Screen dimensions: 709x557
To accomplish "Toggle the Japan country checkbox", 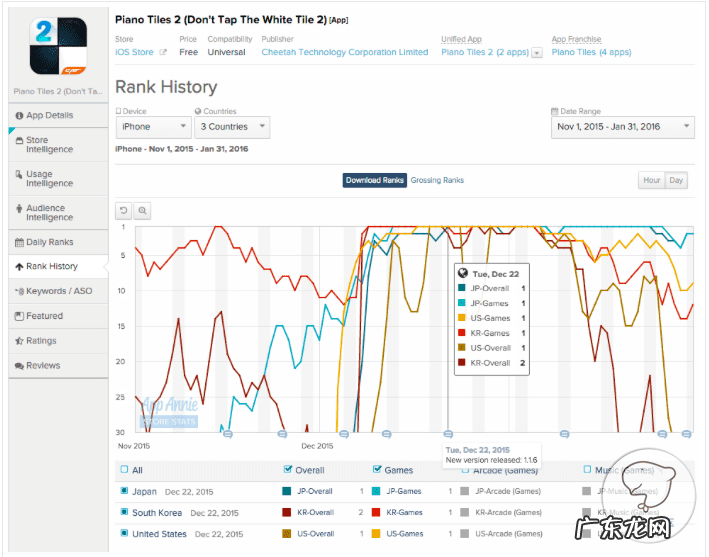I will click(x=124, y=491).
